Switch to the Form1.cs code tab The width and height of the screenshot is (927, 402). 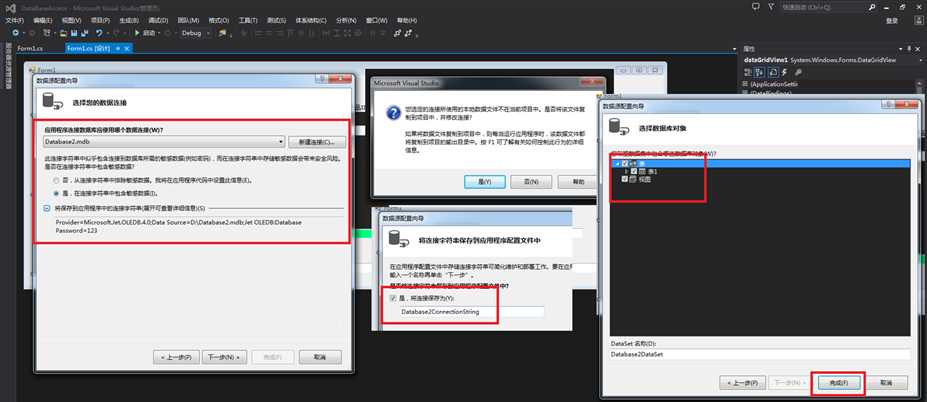pyautogui.click(x=30, y=48)
